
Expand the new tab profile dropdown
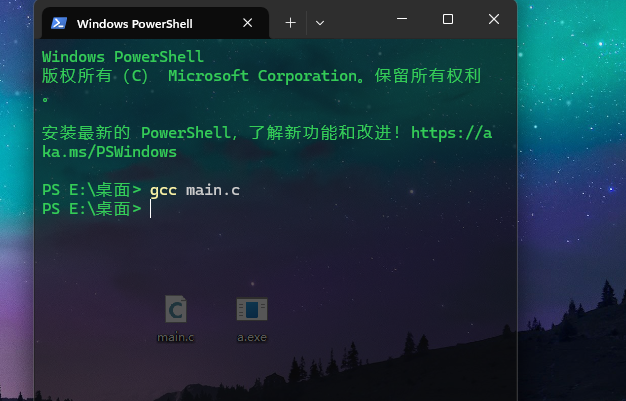coord(320,22)
